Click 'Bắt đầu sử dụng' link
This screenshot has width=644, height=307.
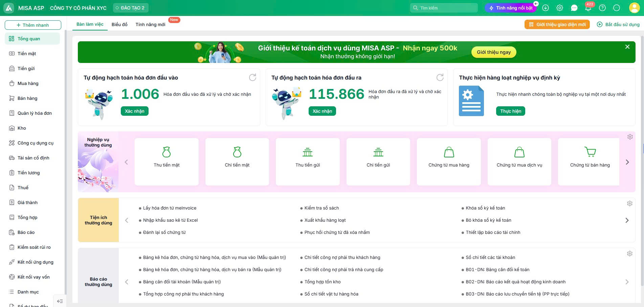(618, 24)
